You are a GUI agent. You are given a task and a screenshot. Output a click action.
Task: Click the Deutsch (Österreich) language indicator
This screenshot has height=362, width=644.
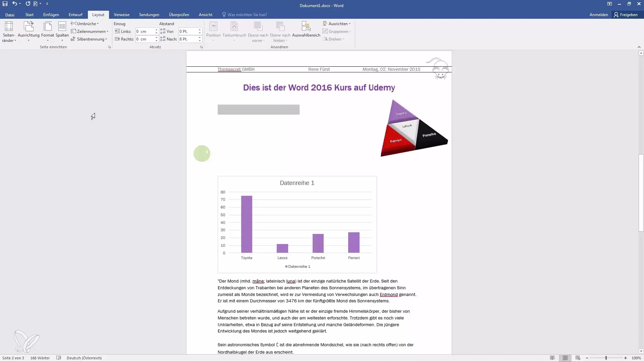(x=84, y=358)
